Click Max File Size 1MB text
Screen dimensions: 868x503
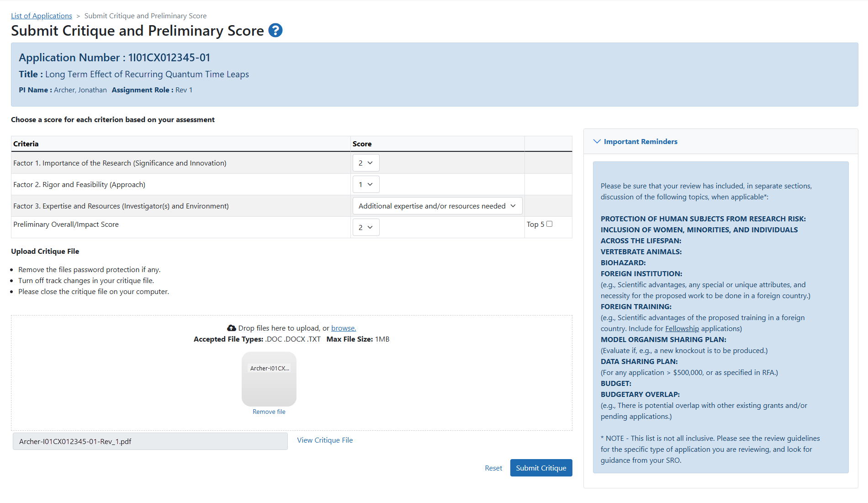coord(358,339)
